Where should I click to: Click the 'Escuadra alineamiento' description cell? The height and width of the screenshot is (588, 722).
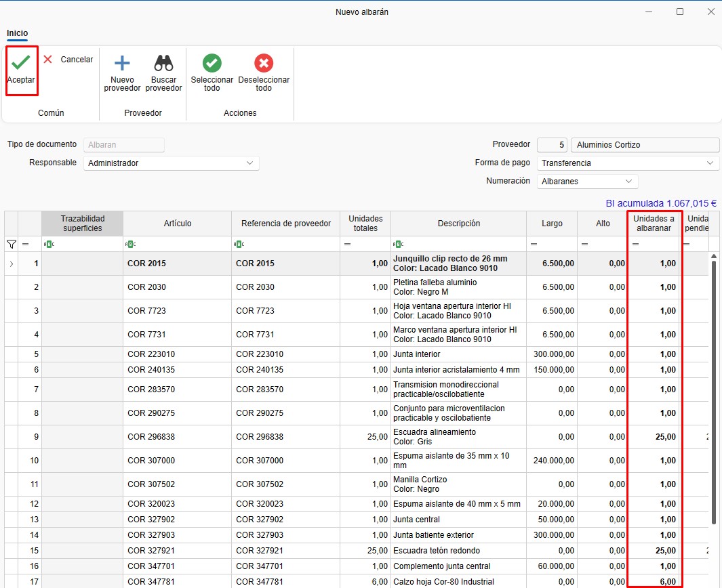point(458,437)
